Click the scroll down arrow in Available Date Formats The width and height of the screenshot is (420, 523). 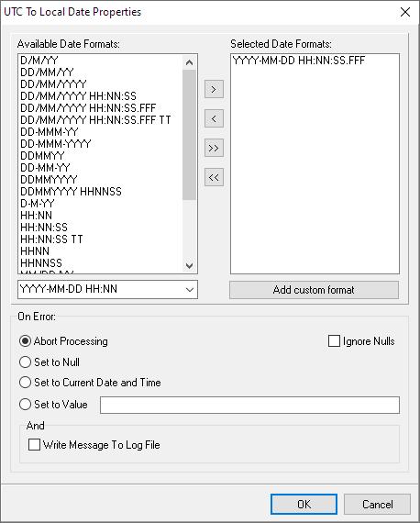click(189, 265)
